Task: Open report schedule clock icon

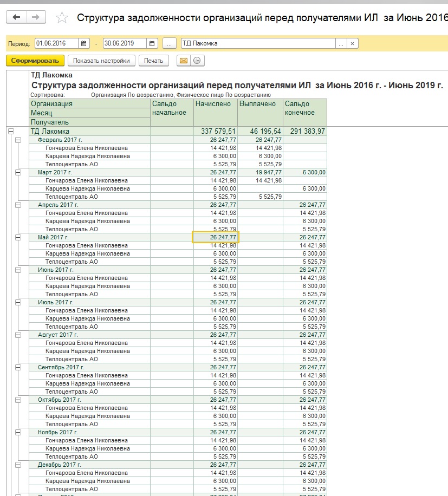Action: 197,61
